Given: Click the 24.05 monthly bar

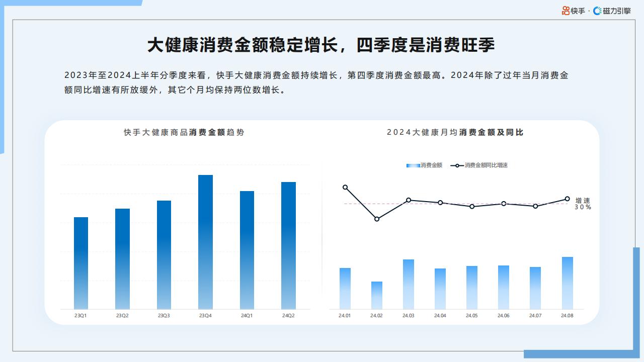Looking at the screenshot, I should [x=472, y=288].
